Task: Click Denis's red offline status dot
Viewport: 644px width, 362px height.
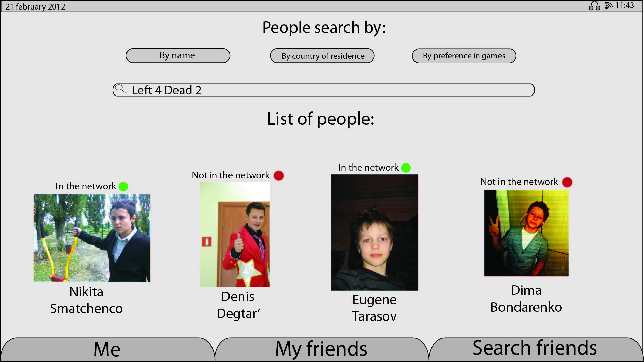Action: (x=279, y=175)
